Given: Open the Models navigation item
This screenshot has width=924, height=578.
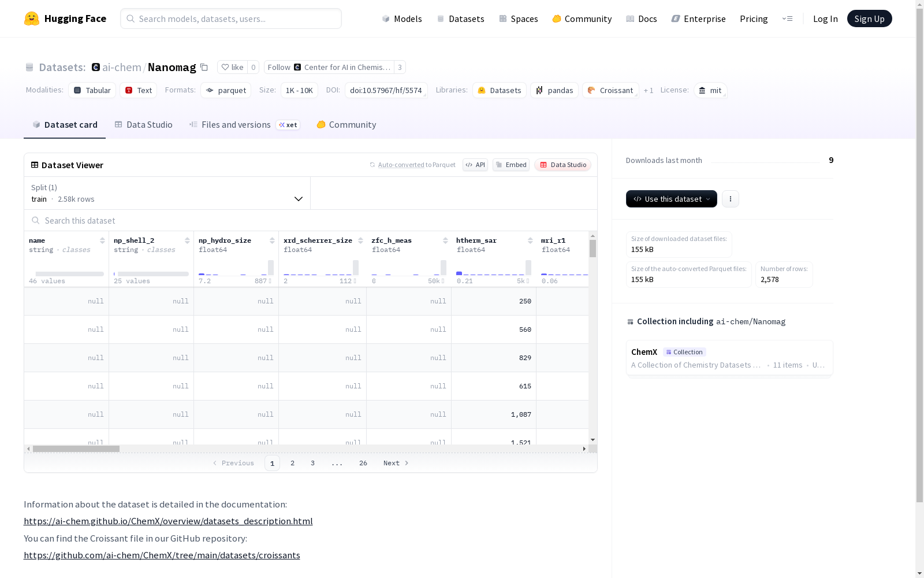Looking at the screenshot, I should [x=402, y=18].
